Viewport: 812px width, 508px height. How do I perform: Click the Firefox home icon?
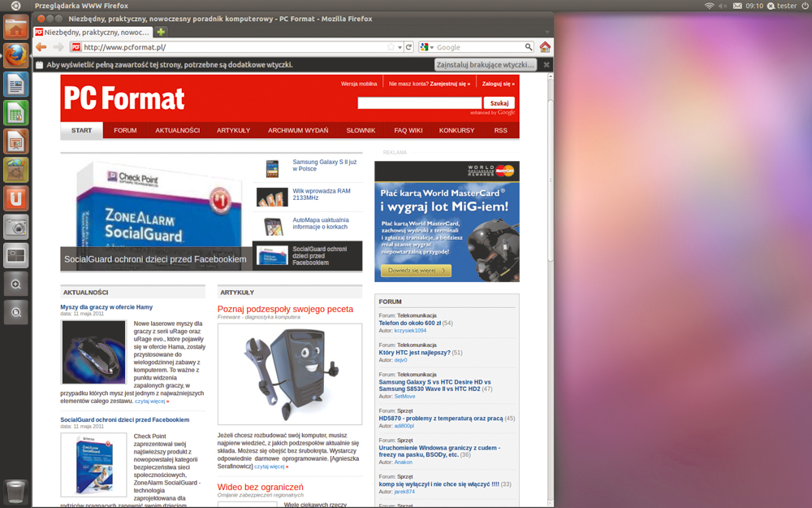(545, 47)
